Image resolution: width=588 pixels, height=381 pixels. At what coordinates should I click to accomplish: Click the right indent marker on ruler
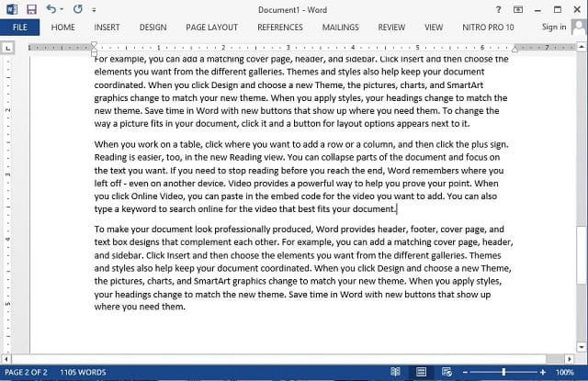pyautogui.click(x=514, y=49)
